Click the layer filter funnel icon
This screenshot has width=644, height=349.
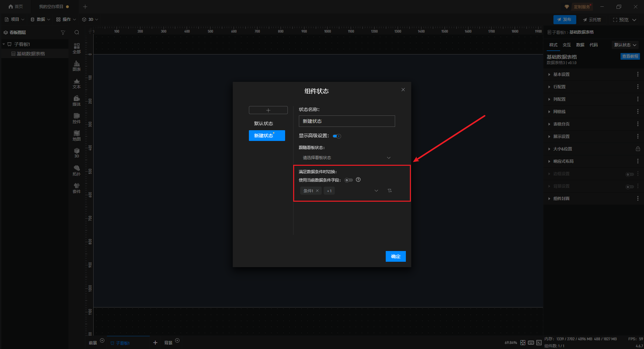[x=63, y=33]
